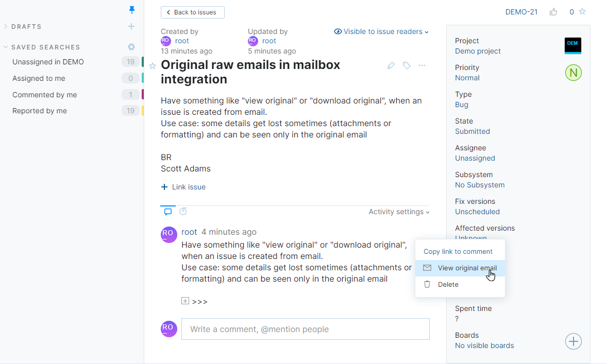Collapse the SAVED SEARCHES section
This screenshot has height=364, width=607.
[6, 47]
